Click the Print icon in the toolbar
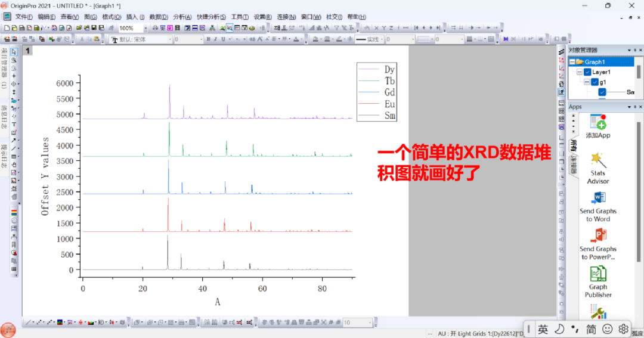Screen dimensions: 644x338 pyautogui.click(x=155, y=28)
